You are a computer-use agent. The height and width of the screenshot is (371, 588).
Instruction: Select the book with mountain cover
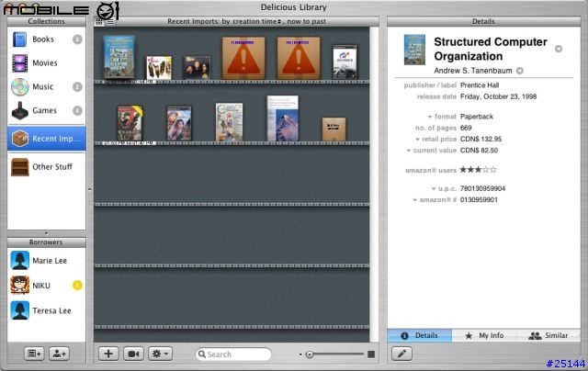pyautogui.click(x=283, y=118)
